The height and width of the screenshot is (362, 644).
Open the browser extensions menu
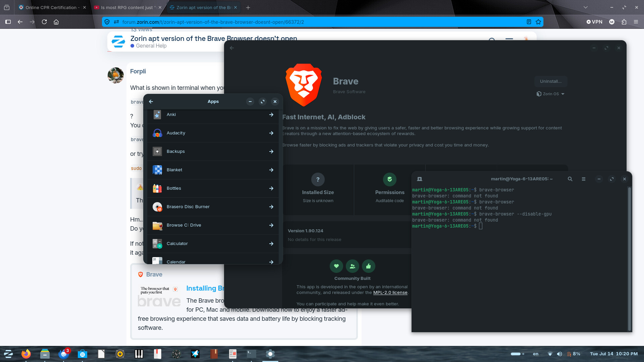(x=624, y=22)
